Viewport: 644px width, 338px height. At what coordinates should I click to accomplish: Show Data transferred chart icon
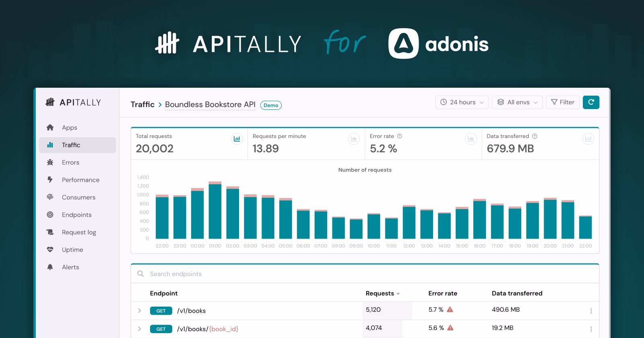588,139
